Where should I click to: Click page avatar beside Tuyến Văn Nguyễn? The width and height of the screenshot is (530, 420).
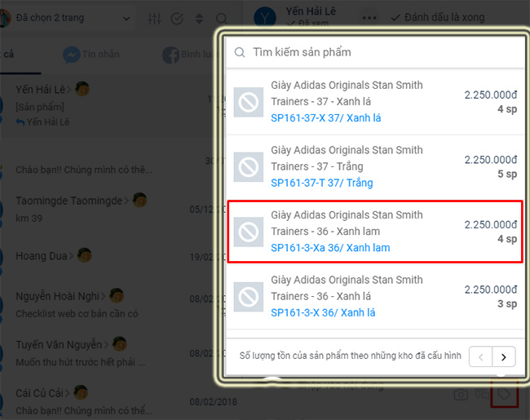point(119,344)
